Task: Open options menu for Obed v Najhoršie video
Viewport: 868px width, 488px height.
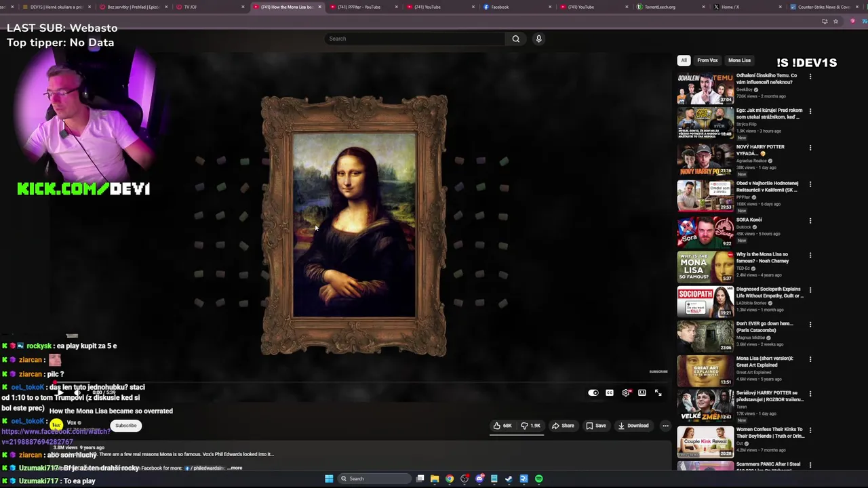Action: pyautogui.click(x=810, y=184)
